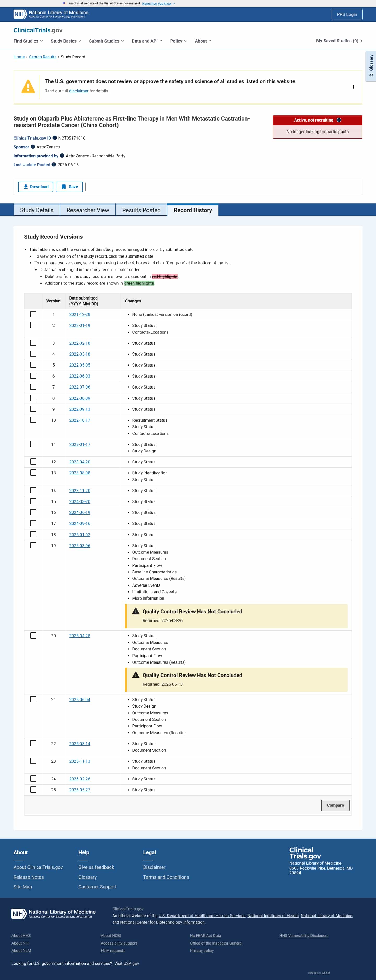
Task: Click the Compare button
Action: (335, 805)
